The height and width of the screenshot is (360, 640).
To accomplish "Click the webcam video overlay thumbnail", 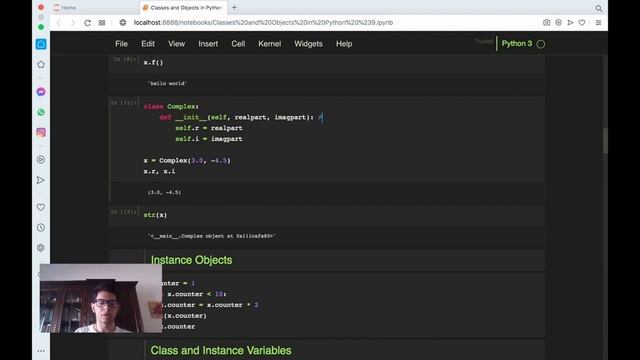I will tap(100, 298).
